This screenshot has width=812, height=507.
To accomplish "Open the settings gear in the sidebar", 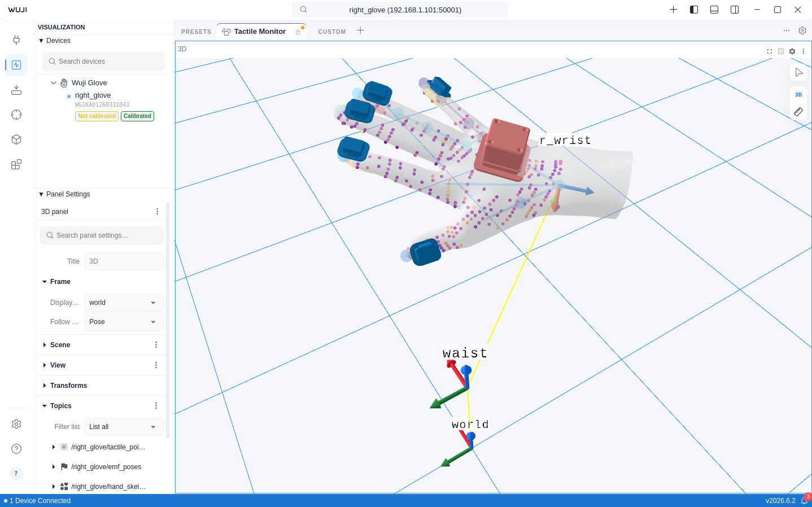I will 16,424.
